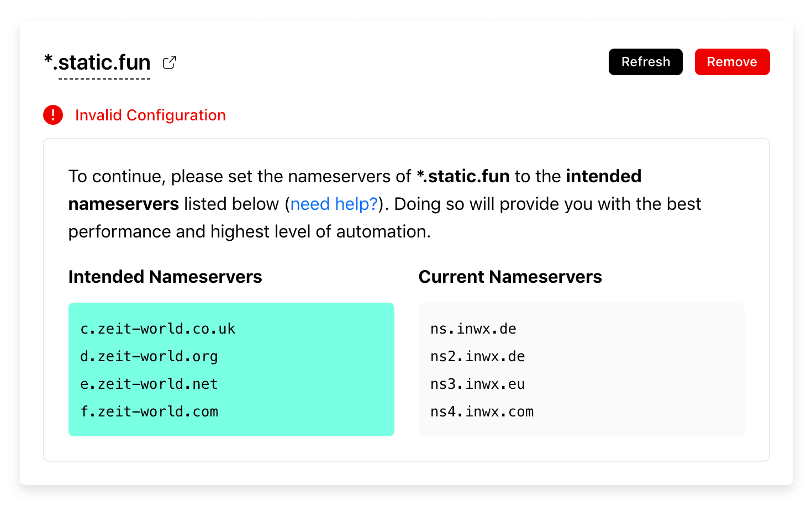
Task: Click the red exclamation error icon
Action: (x=53, y=115)
